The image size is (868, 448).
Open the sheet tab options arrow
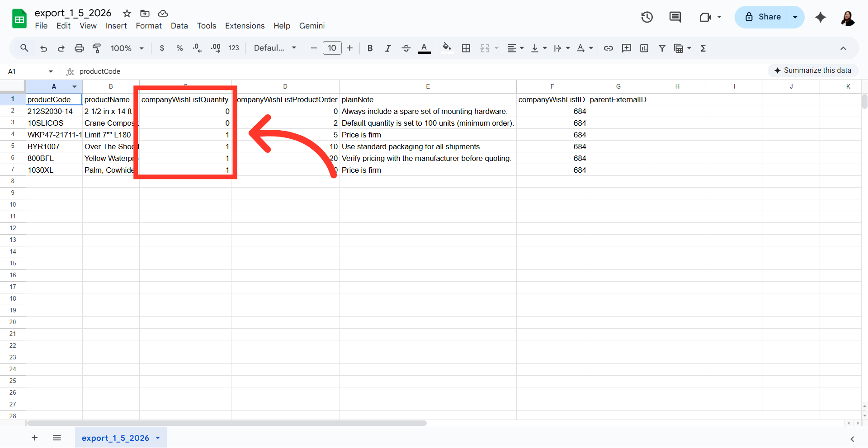tap(158, 438)
